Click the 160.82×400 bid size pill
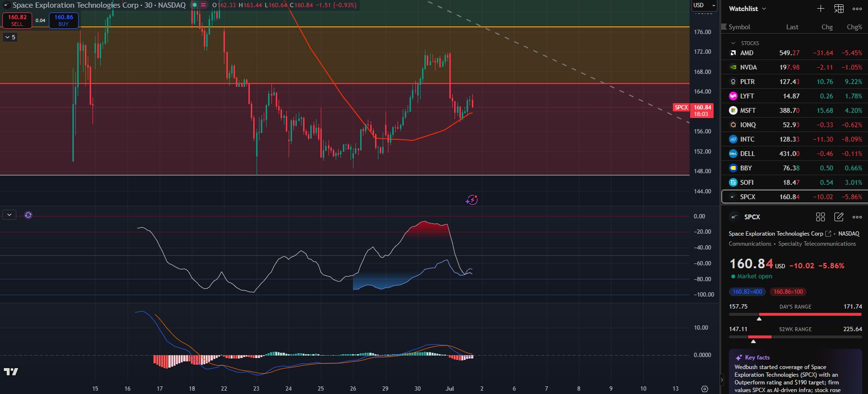Viewport: 868px width, 394px height. point(747,292)
